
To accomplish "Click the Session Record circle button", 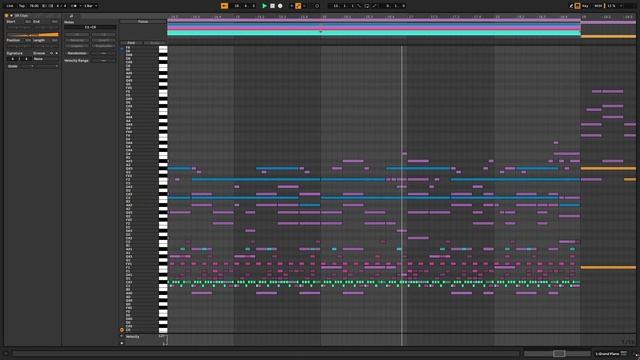I will pos(317,6).
